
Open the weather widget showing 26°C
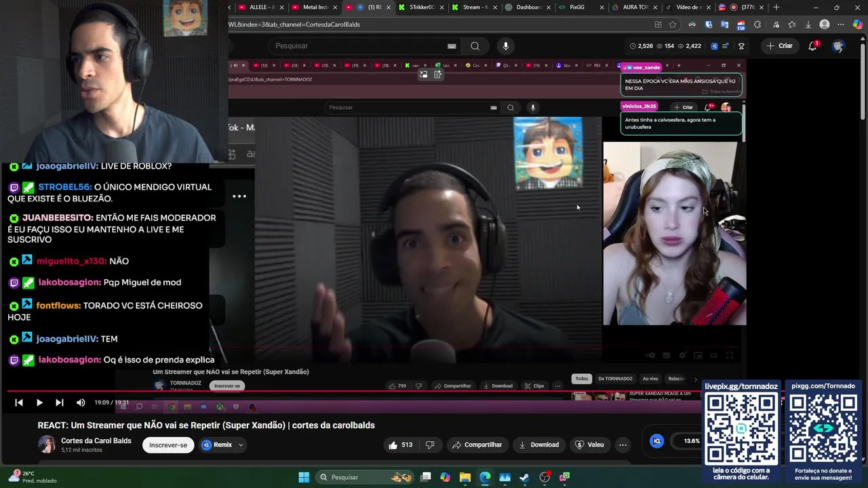[33, 476]
